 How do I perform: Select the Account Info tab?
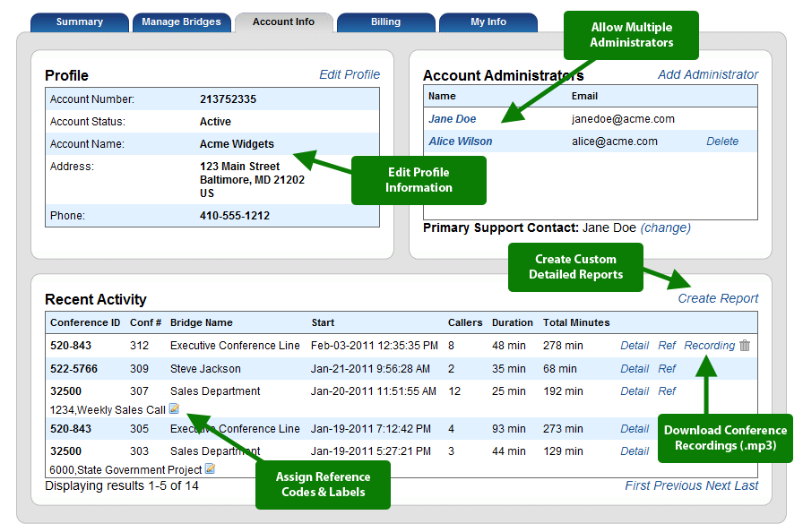[284, 22]
